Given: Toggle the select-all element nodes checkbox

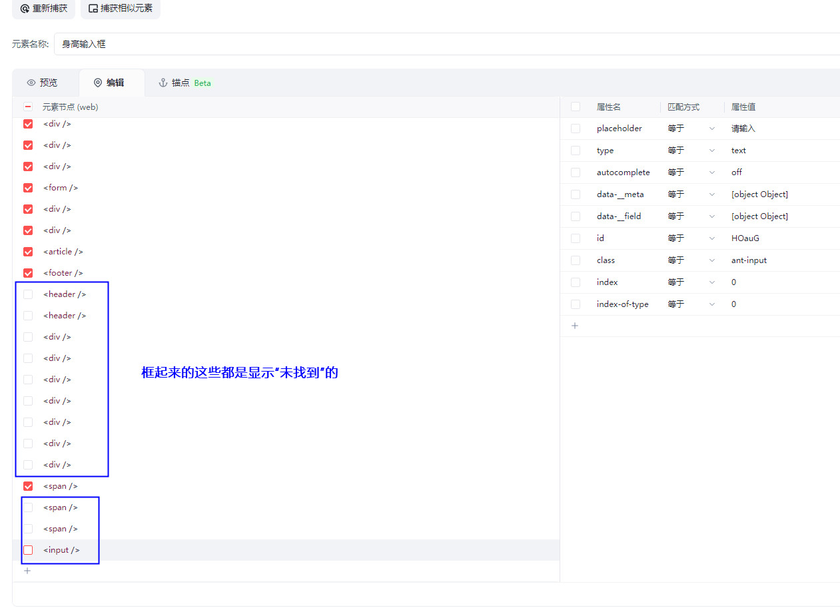Looking at the screenshot, I should pyautogui.click(x=28, y=107).
